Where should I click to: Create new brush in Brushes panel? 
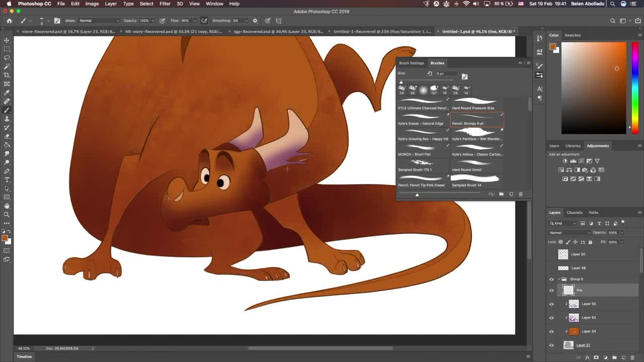(x=511, y=194)
